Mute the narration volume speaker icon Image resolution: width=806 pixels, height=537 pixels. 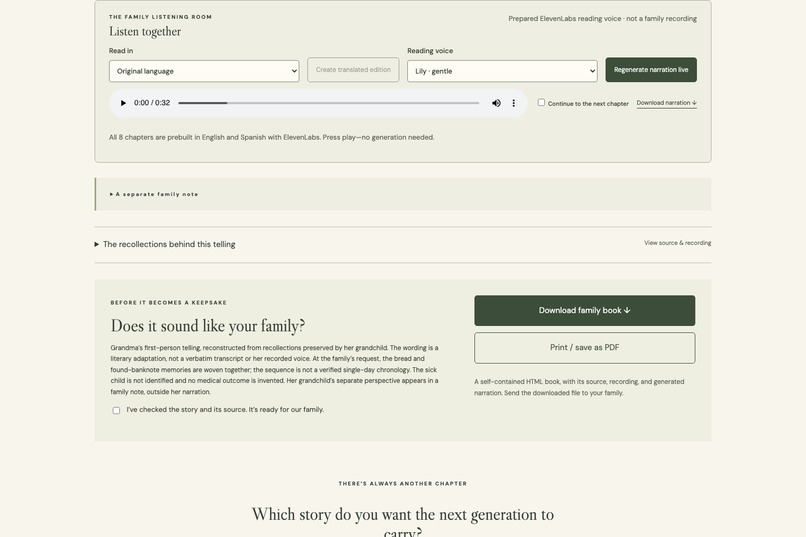pos(496,103)
